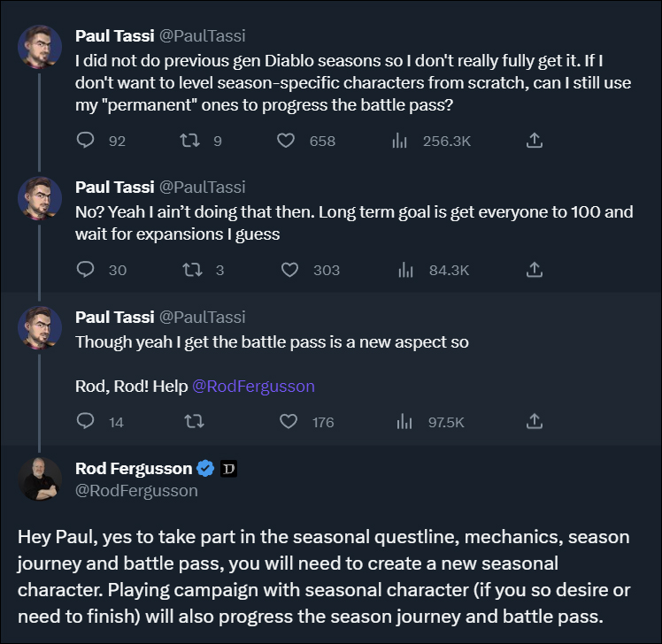Like the tweet with 303 likes
This screenshot has height=644, width=662.
289,270
